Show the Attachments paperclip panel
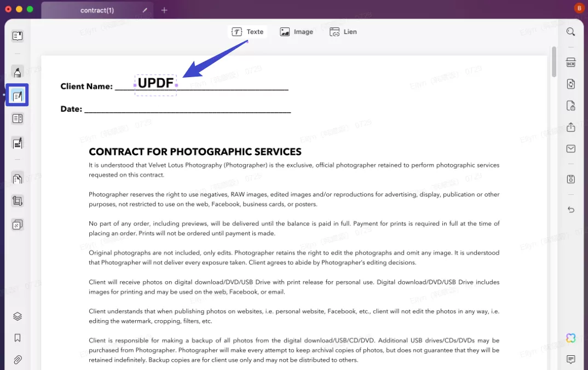 [x=18, y=360]
